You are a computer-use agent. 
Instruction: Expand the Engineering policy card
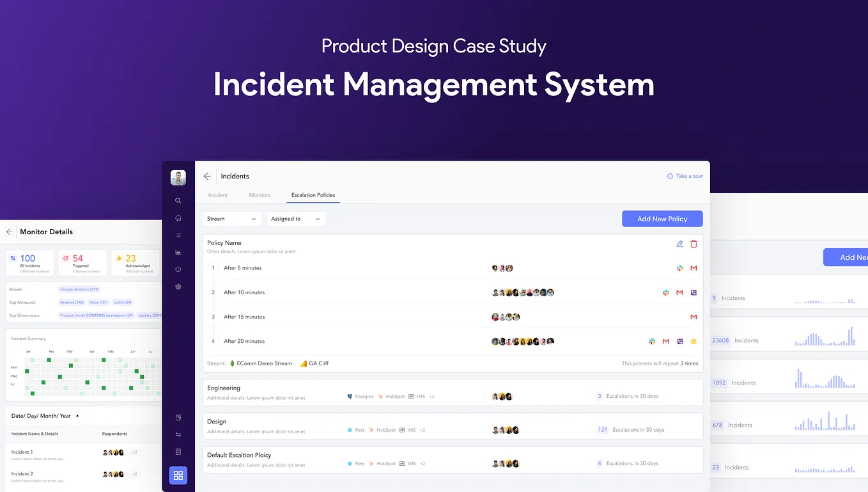(x=453, y=392)
